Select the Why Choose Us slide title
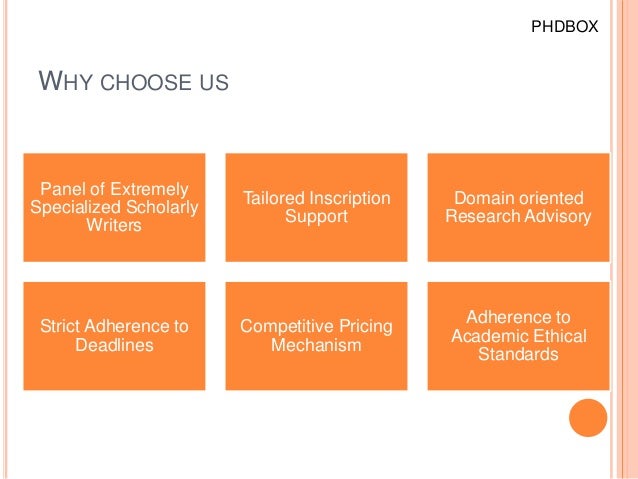This screenshot has width=638, height=479. pyautogui.click(x=133, y=81)
